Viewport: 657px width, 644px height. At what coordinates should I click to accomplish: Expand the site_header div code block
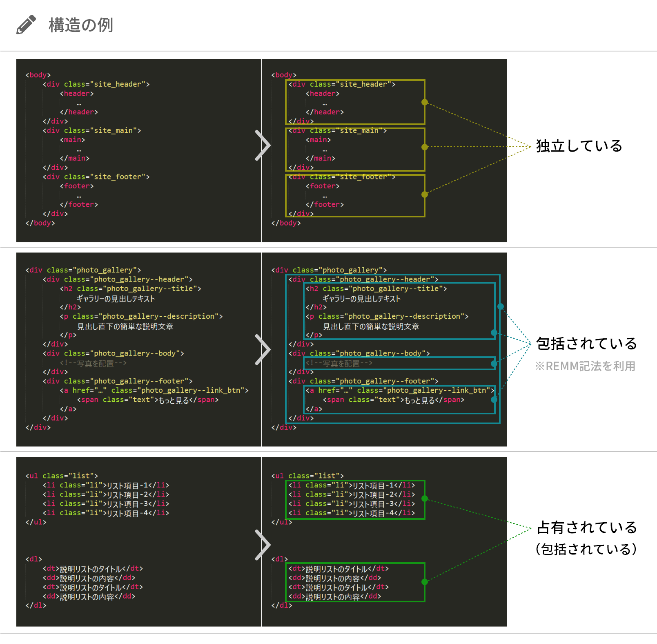96,84
